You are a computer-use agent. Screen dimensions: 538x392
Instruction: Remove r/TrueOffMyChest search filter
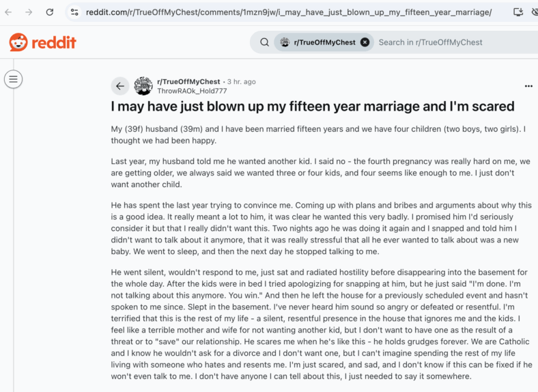(365, 42)
